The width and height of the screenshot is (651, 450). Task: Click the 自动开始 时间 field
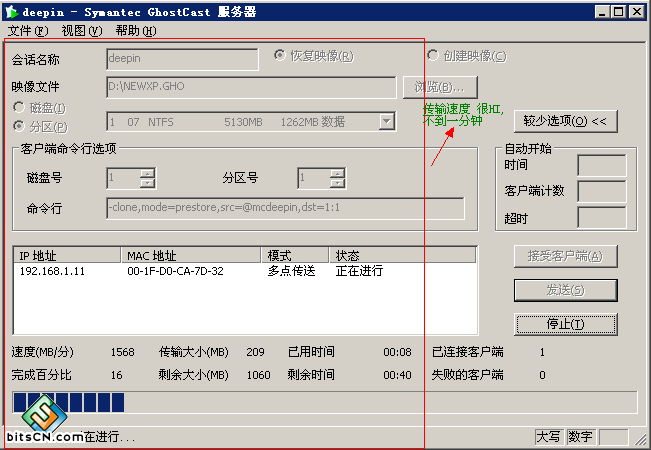point(602,165)
